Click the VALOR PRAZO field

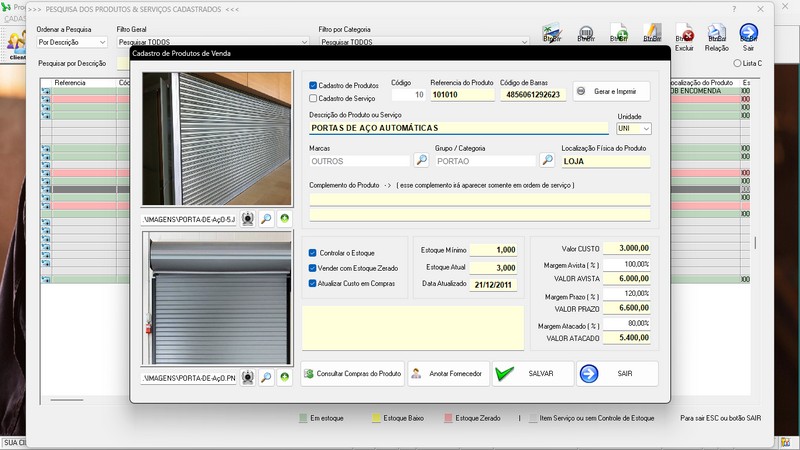coord(627,308)
